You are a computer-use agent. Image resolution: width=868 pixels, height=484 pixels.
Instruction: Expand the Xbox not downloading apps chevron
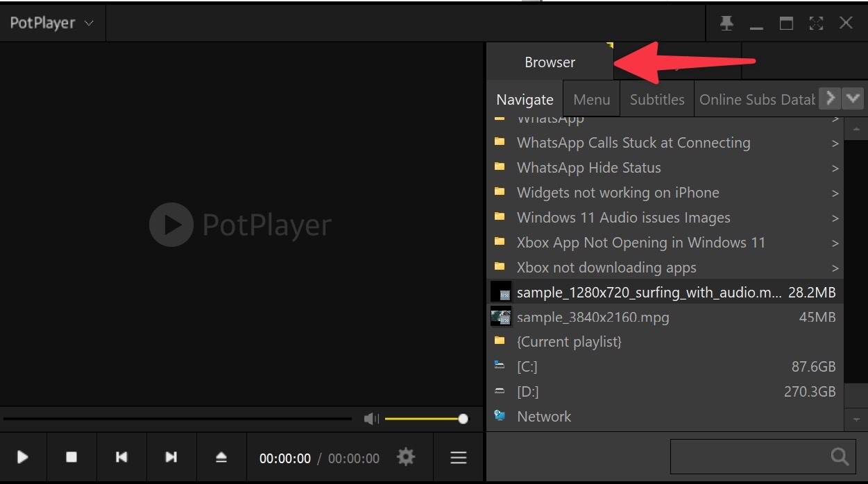[x=835, y=268]
